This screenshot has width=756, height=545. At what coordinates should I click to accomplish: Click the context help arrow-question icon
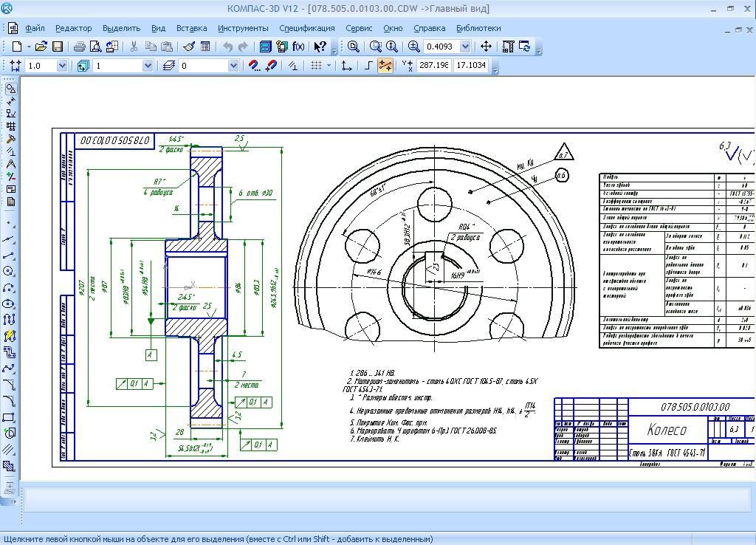(320, 47)
